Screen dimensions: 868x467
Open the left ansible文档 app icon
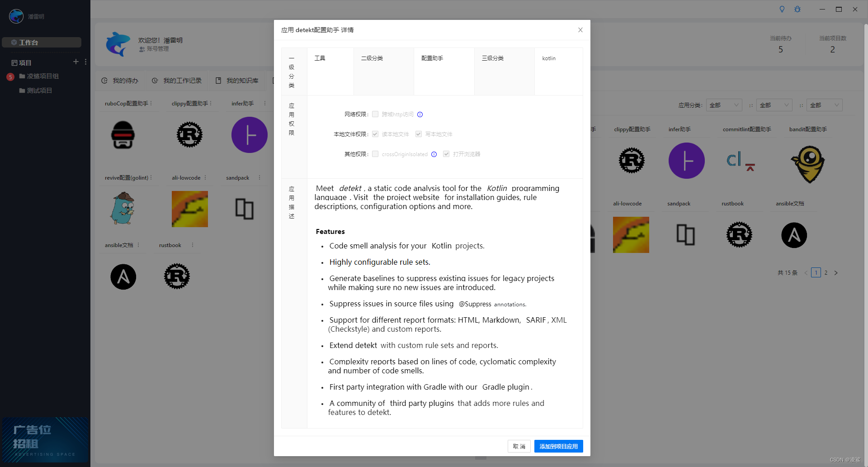coord(123,277)
